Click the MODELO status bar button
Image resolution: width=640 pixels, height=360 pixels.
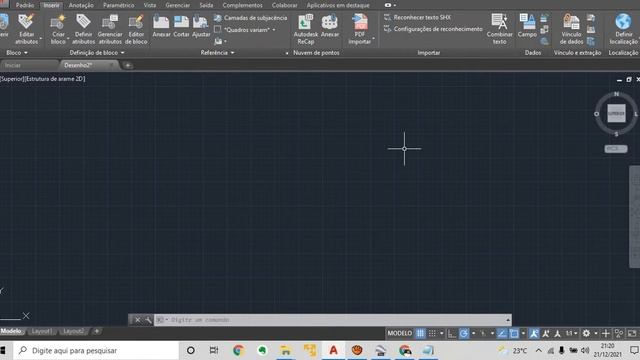click(400, 333)
